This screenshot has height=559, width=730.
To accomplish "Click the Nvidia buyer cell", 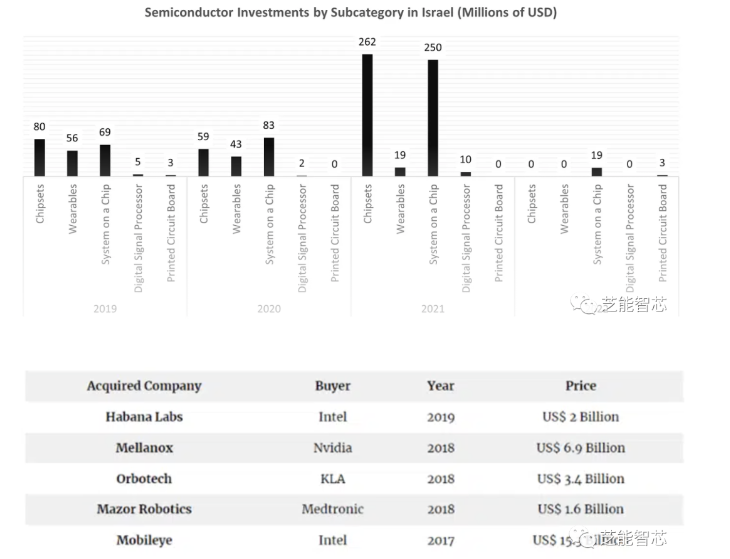I will click(332, 448).
